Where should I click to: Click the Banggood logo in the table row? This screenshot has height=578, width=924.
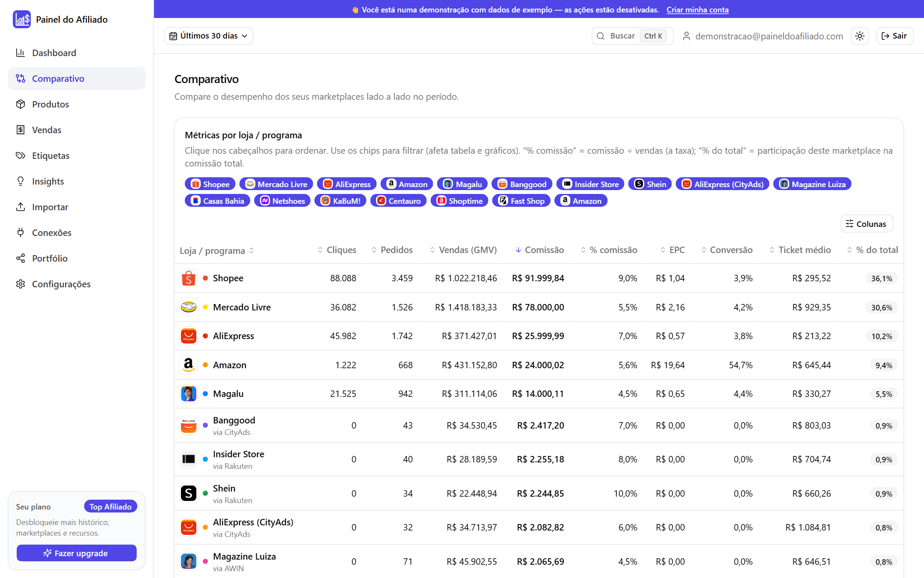(189, 425)
